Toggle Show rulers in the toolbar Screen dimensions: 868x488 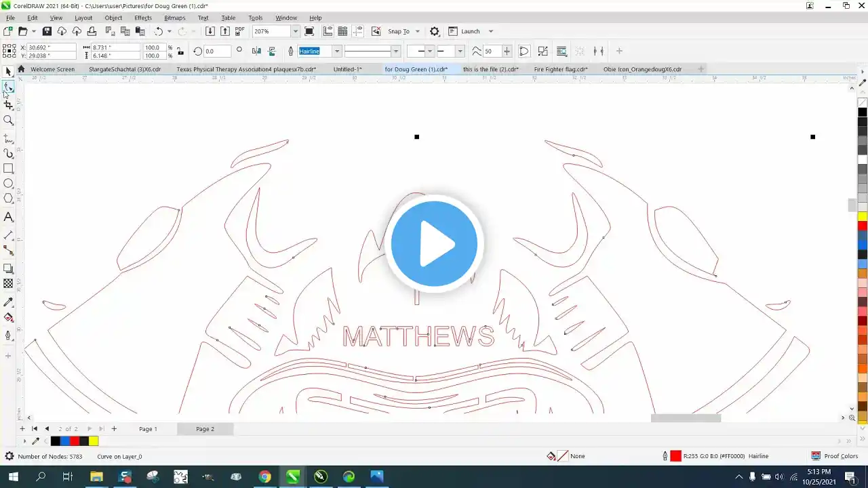(x=328, y=31)
